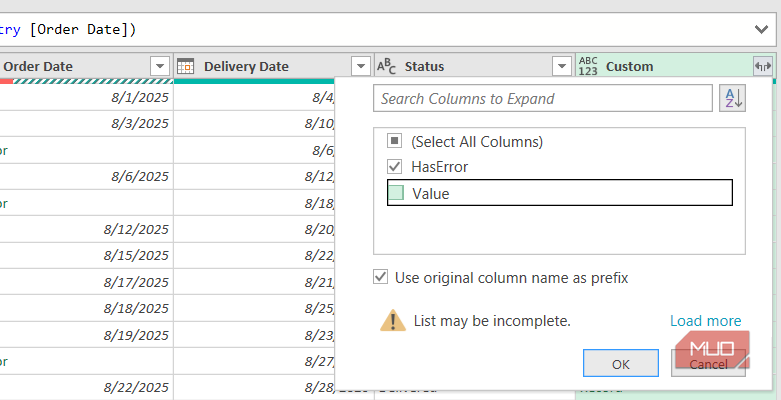Select the 8/18/2025 order date cell

[x=87, y=308]
